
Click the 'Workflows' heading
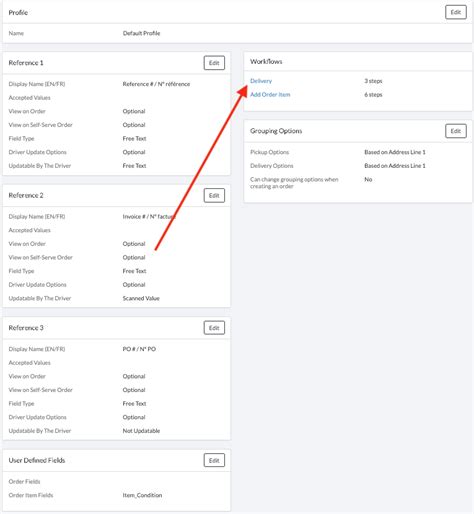(x=266, y=62)
